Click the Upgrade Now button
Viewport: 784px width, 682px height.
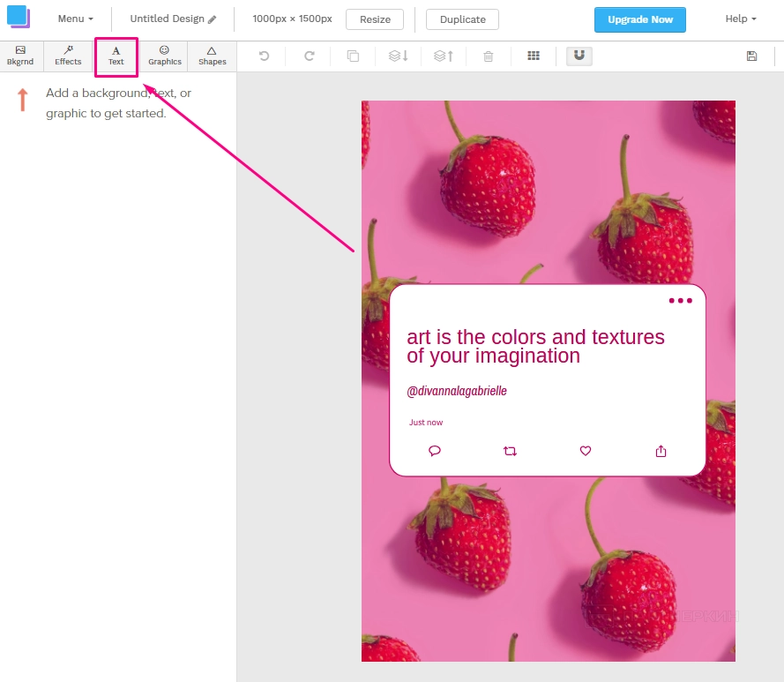639,19
